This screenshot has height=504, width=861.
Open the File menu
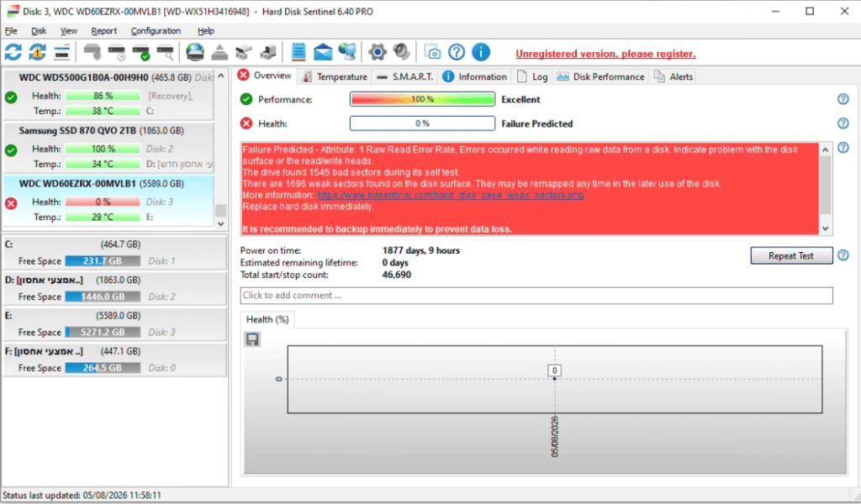point(11,31)
